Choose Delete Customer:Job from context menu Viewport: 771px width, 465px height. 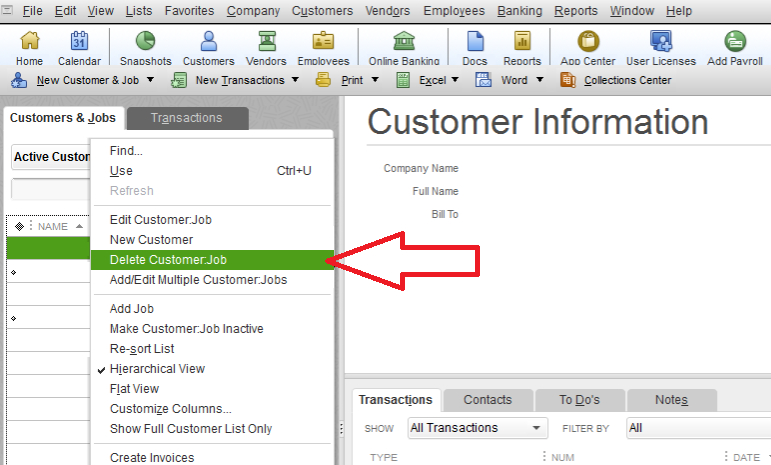tap(212, 260)
